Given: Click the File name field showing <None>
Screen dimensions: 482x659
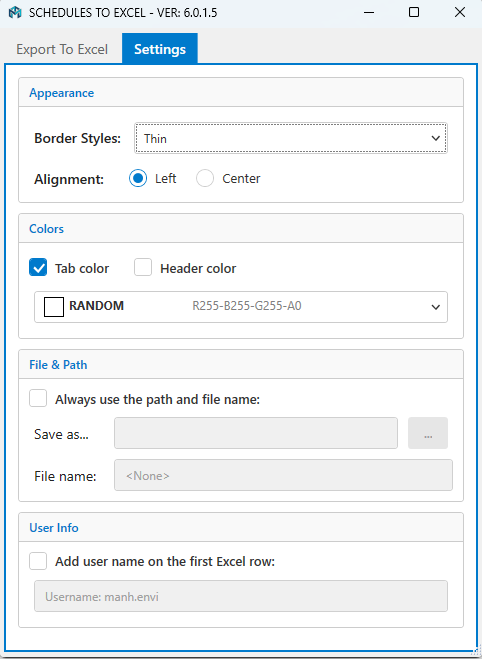Looking at the screenshot, I should (283, 475).
